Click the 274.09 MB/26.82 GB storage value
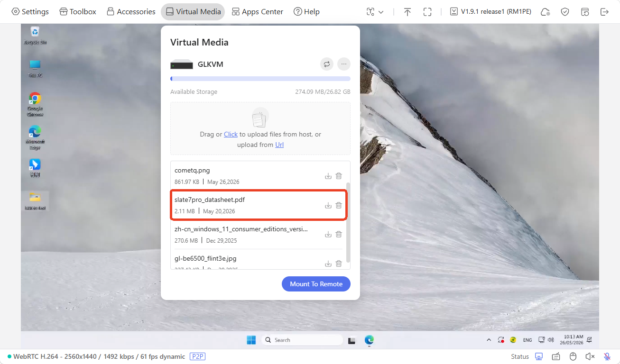The width and height of the screenshot is (620, 364). coord(323,92)
